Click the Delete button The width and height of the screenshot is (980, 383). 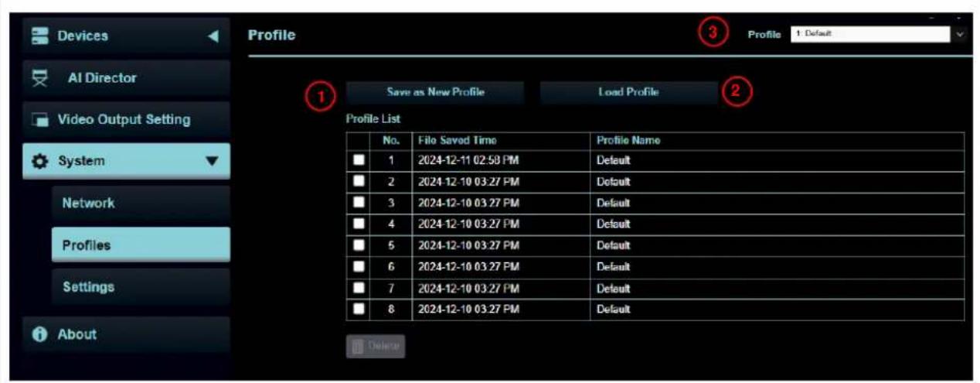pyautogui.click(x=375, y=346)
